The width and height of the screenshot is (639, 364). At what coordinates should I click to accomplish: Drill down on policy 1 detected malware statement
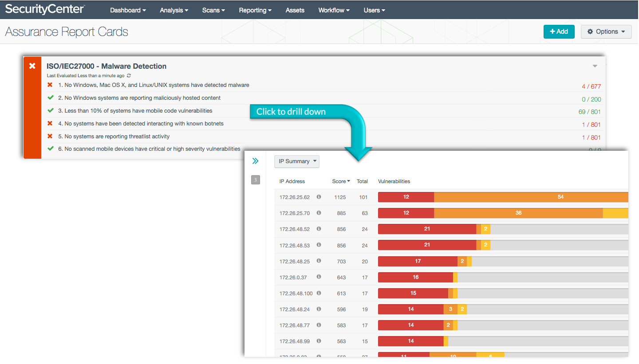point(154,85)
